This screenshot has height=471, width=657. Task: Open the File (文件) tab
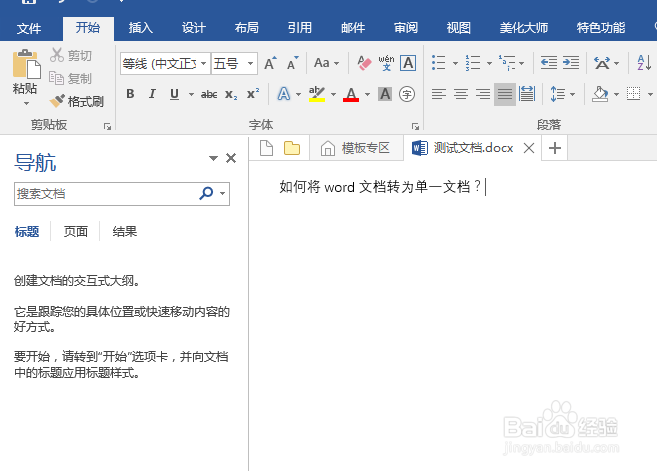point(29,28)
